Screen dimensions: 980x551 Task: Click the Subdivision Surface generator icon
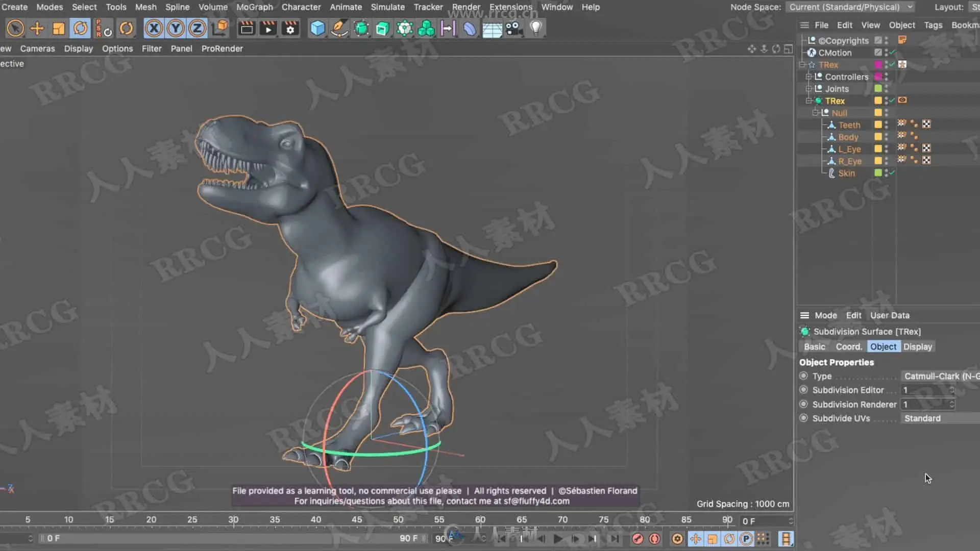coord(361,28)
